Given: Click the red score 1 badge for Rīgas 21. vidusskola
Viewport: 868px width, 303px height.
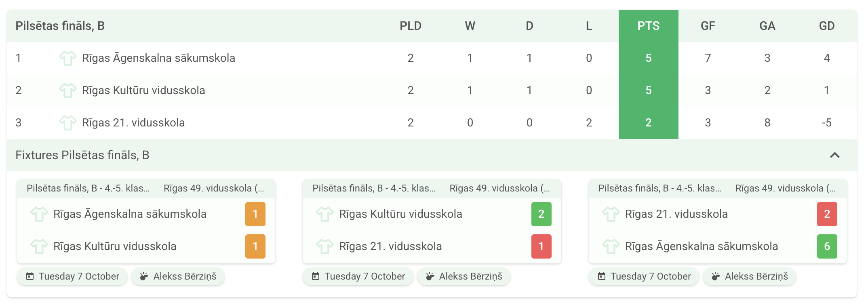Looking at the screenshot, I should 541,246.
